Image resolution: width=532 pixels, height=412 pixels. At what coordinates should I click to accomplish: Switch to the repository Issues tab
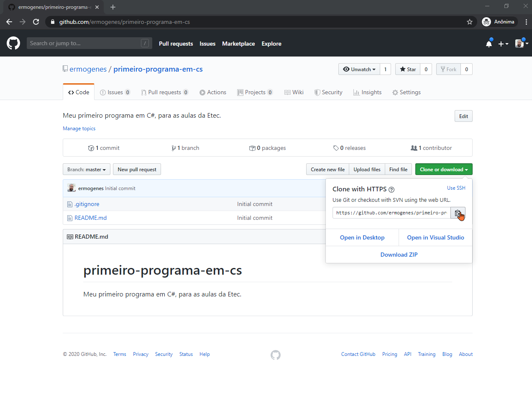(x=115, y=92)
